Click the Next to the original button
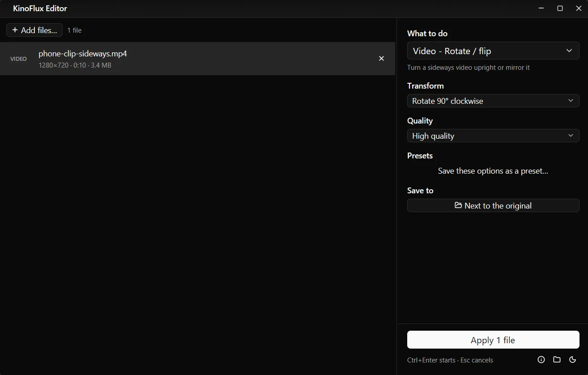Screen dimensions: 588x375 [x=493, y=205]
